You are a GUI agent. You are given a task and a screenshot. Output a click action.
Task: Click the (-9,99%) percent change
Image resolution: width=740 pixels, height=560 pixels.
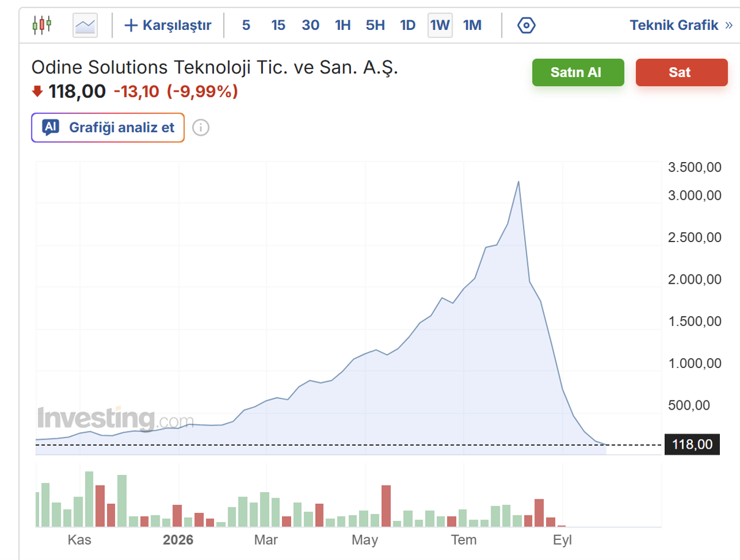pyautogui.click(x=202, y=92)
